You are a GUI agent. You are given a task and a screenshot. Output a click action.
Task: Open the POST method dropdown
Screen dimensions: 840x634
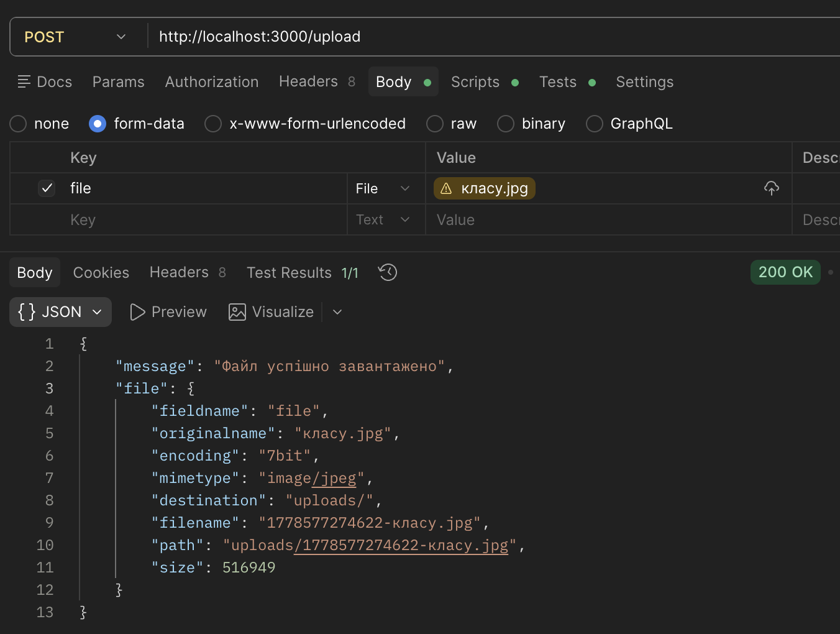[x=76, y=37]
